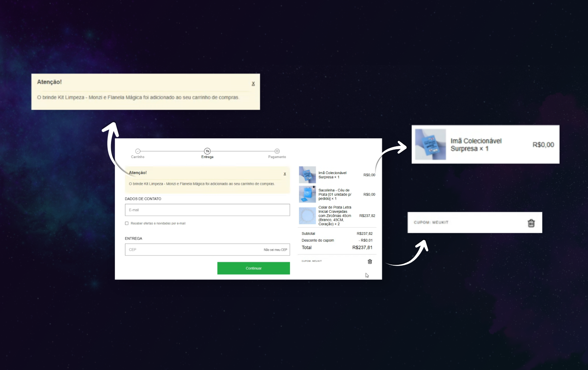Open the "Não sei meu CEP" link
This screenshot has height=370, width=588.
tap(275, 250)
